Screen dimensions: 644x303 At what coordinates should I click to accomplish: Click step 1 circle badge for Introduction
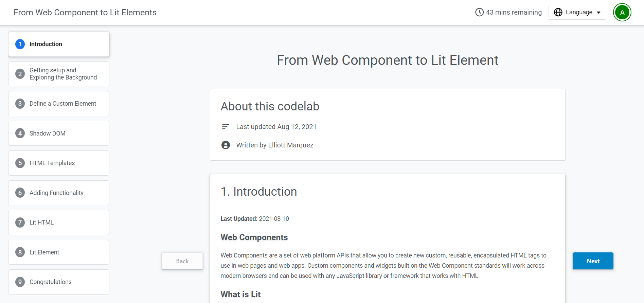point(20,44)
